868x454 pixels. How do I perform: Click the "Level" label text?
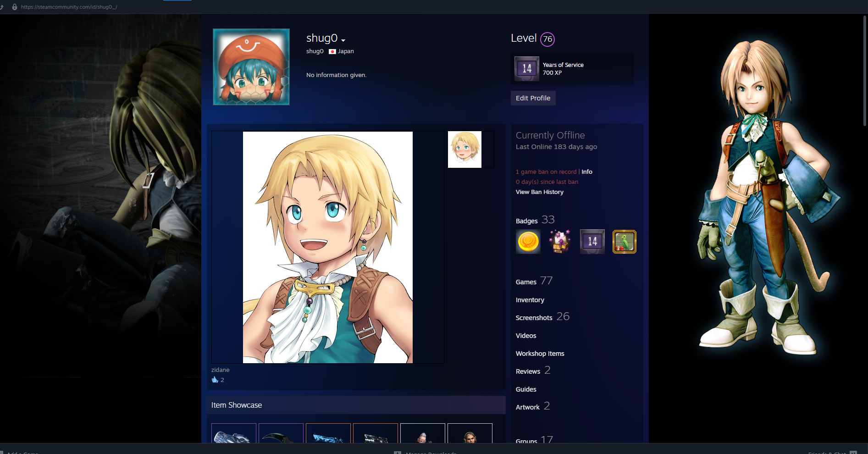point(524,38)
